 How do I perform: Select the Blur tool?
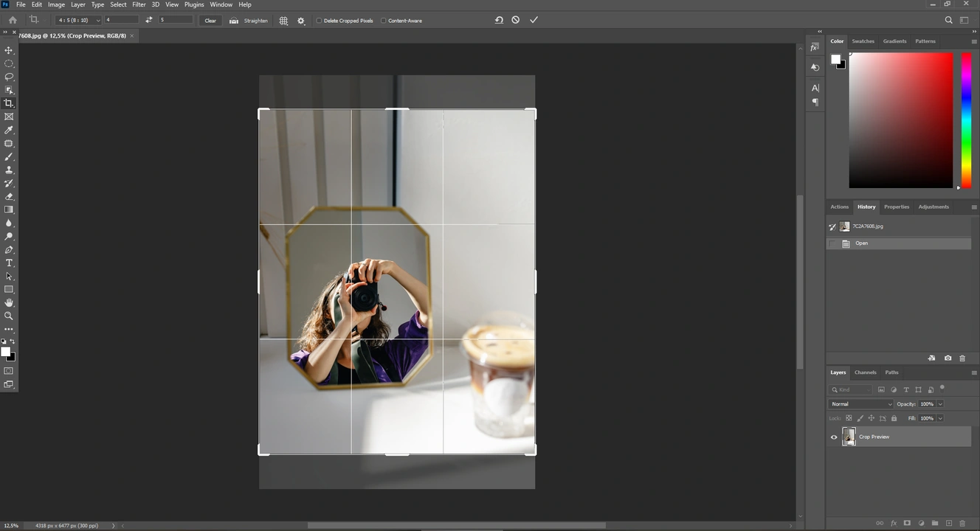(x=9, y=223)
